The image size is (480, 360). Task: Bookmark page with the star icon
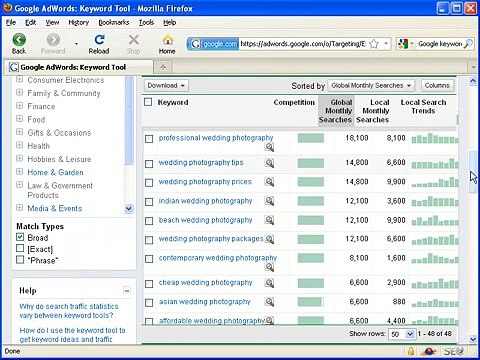click(374, 44)
